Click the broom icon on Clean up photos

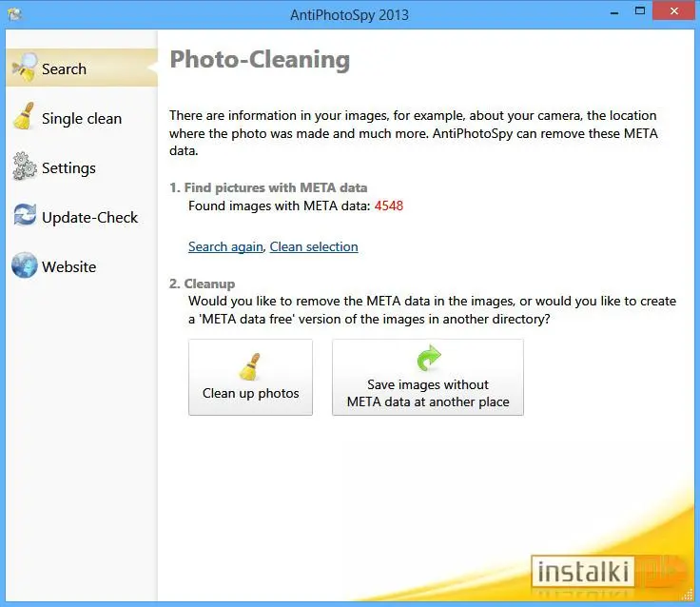pyautogui.click(x=250, y=366)
